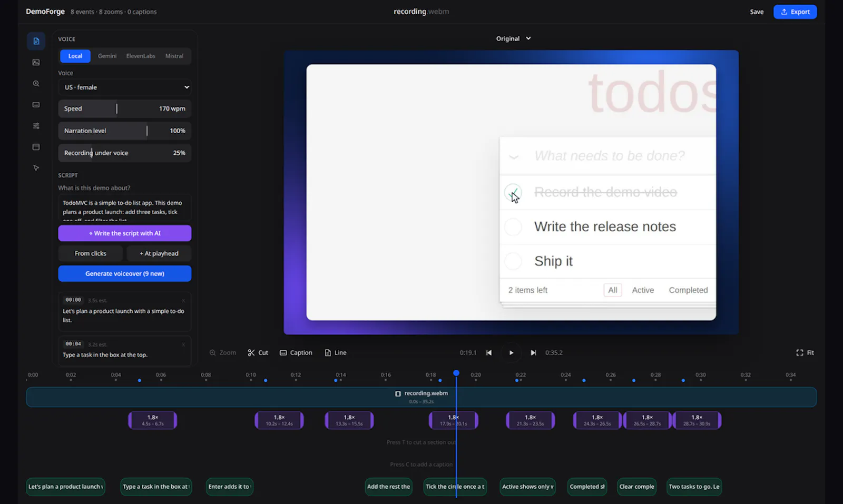
Task: Open the cursor pointer sidebar icon
Action: tap(36, 168)
